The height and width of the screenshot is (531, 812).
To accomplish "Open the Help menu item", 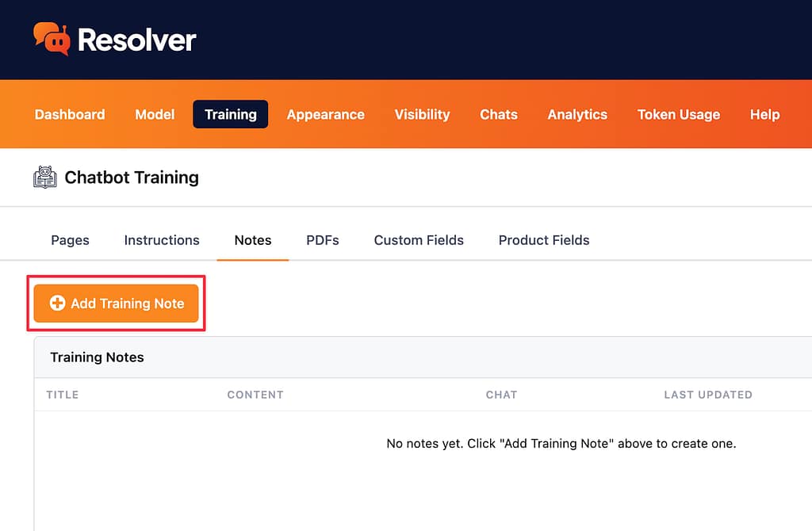I will click(765, 114).
